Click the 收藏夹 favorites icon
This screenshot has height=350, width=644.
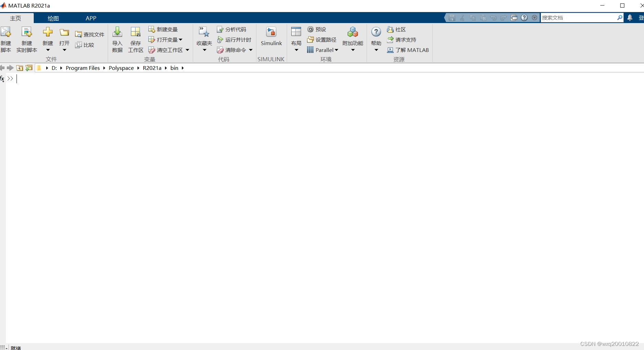coord(204,32)
